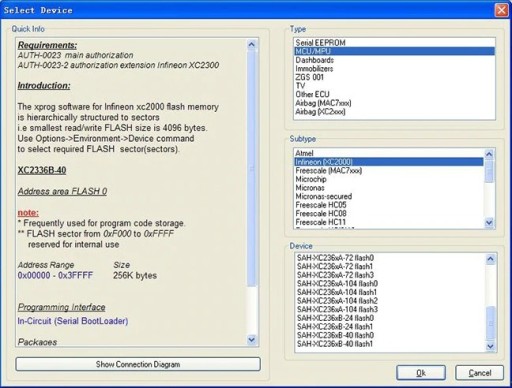Click the Quick Info scroll down arrow
Viewport: 512px width, 388px height.
252,340
